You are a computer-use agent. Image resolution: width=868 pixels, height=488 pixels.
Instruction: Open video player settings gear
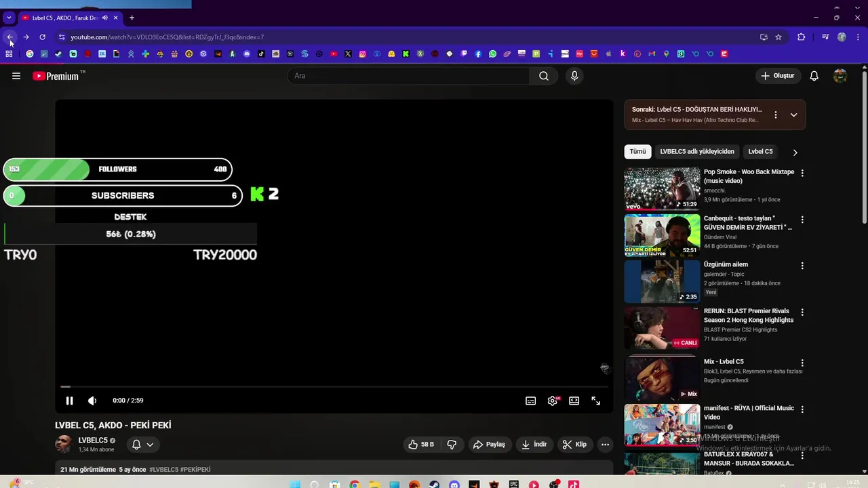point(553,401)
